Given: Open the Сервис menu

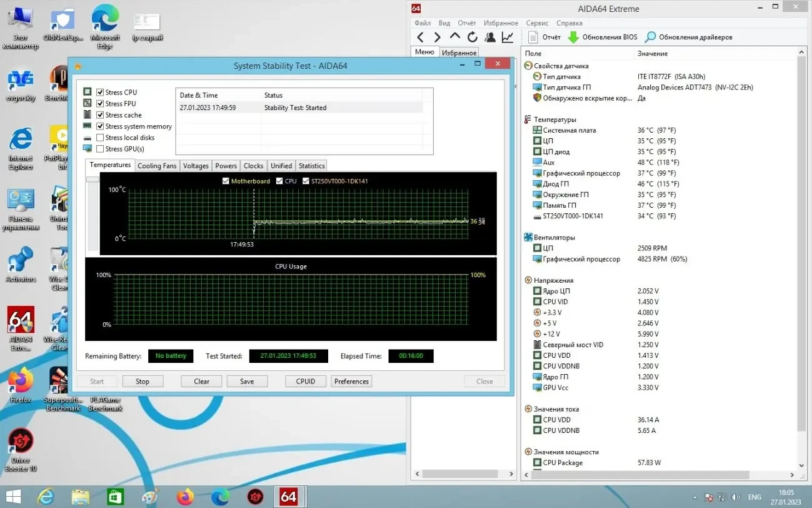Looking at the screenshot, I should pos(536,23).
